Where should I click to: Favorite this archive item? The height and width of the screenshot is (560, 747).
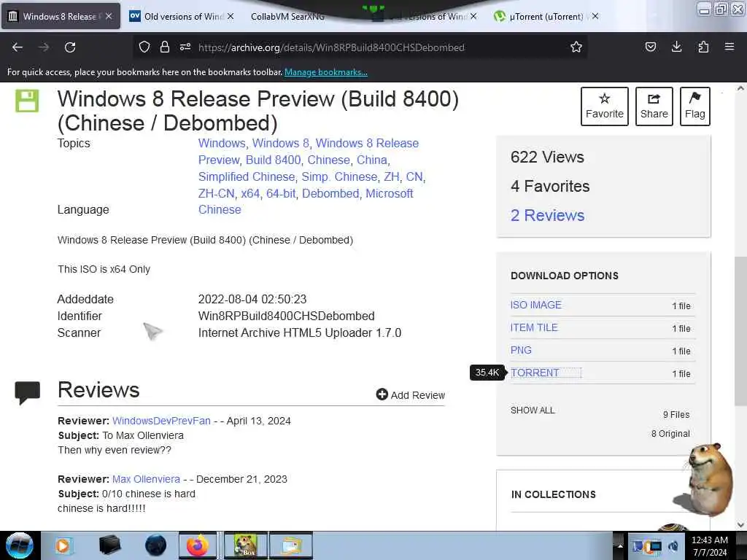[x=605, y=106]
